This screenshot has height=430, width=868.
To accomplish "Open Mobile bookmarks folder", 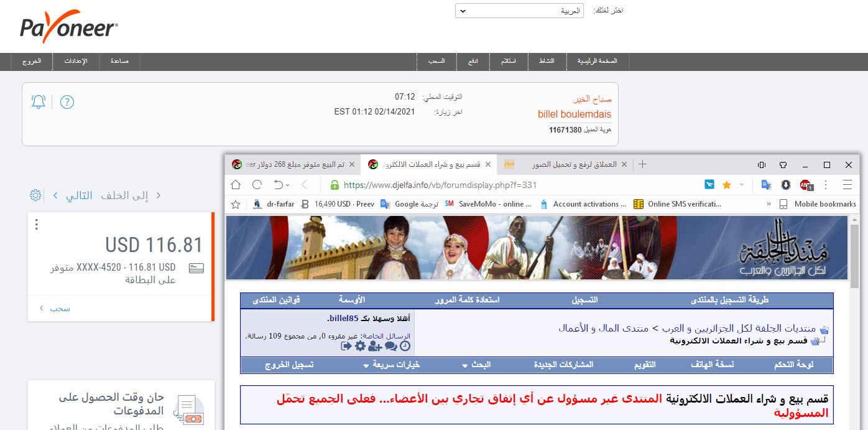I will pos(818,204).
